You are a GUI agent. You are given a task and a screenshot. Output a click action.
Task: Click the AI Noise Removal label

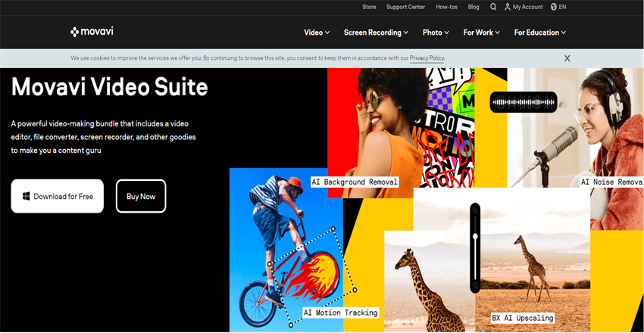click(x=612, y=182)
